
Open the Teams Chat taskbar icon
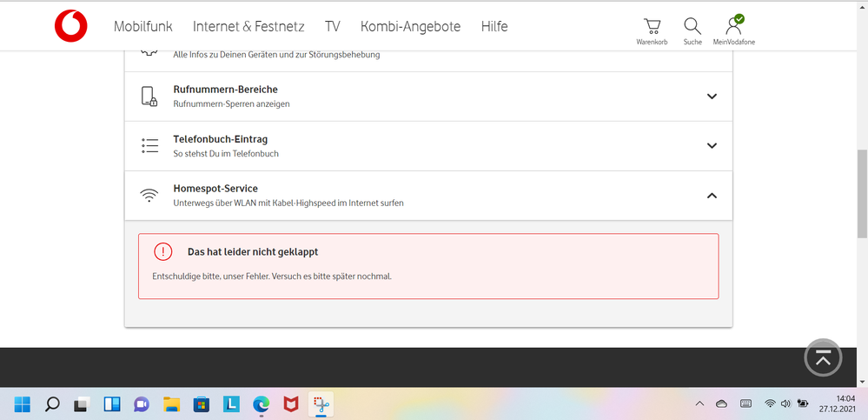[142, 404]
